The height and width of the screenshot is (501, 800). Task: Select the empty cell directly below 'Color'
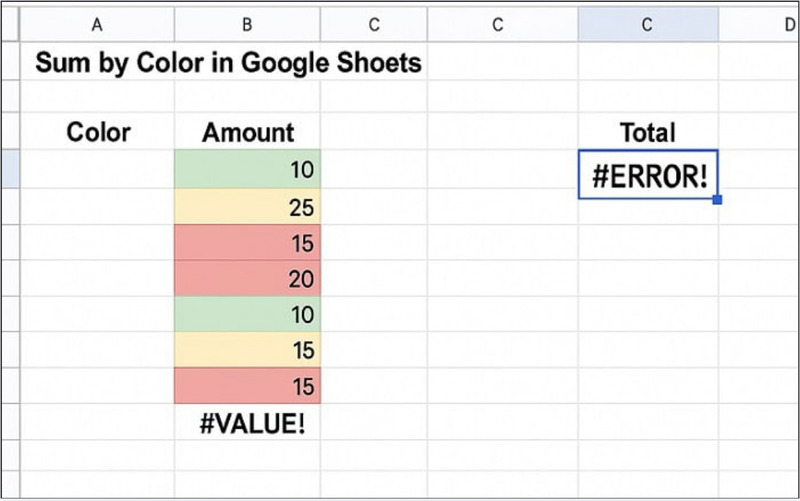97,169
